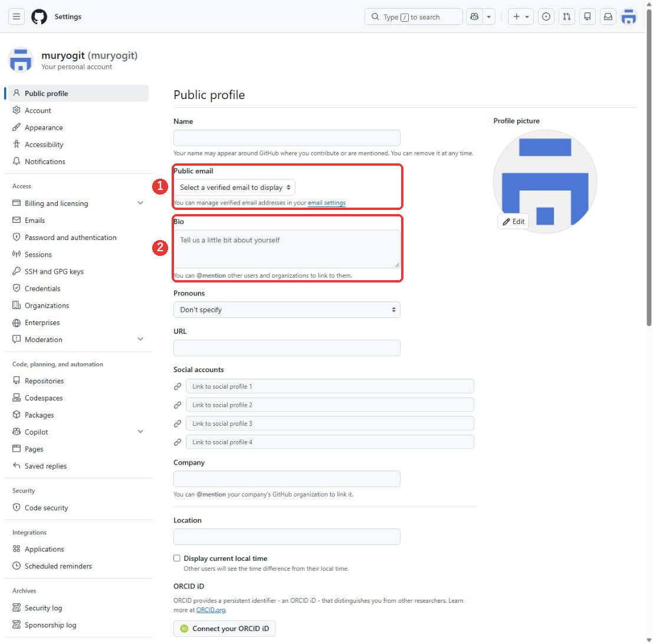Open the Copilot dropdown arrow
This screenshot has height=644, width=653.
tap(489, 17)
